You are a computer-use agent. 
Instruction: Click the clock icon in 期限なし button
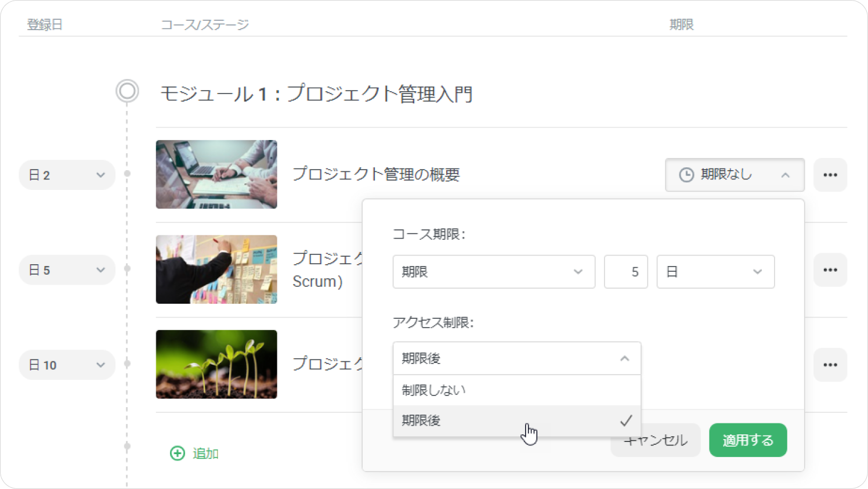pos(686,175)
